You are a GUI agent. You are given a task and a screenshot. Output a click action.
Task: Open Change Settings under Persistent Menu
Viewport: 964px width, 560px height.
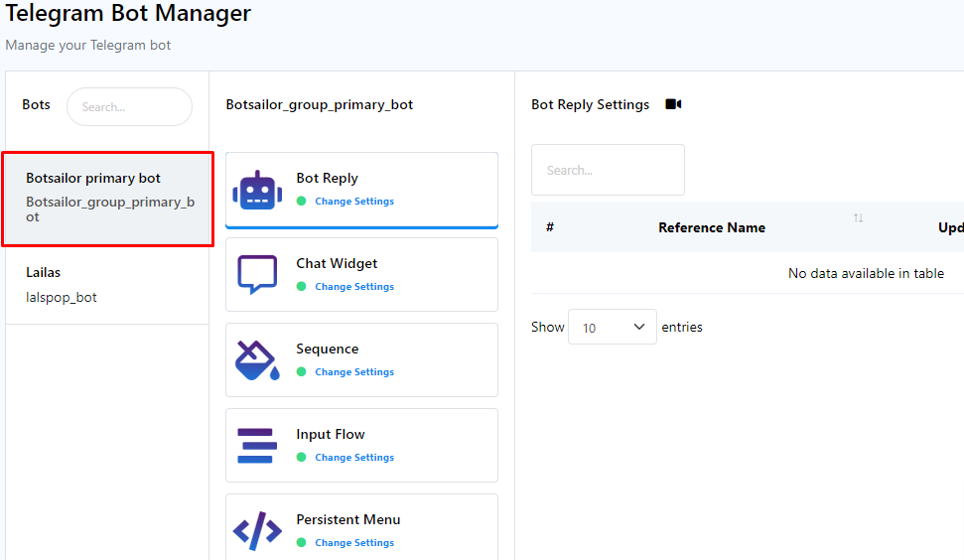[x=354, y=543]
